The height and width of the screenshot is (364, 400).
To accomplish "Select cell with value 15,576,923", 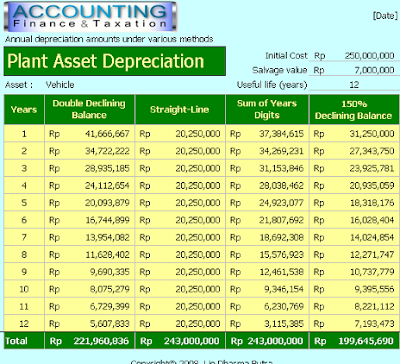I will click(267, 255).
